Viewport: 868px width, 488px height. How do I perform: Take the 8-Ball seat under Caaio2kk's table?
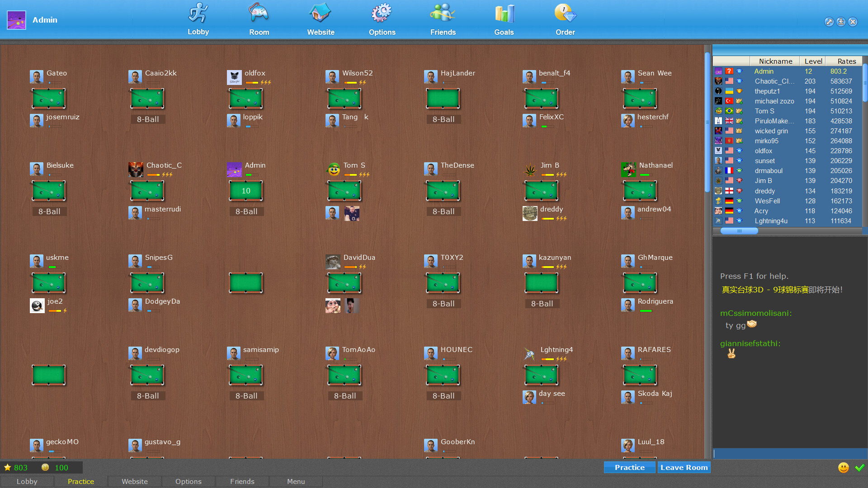(x=148, y=119)
